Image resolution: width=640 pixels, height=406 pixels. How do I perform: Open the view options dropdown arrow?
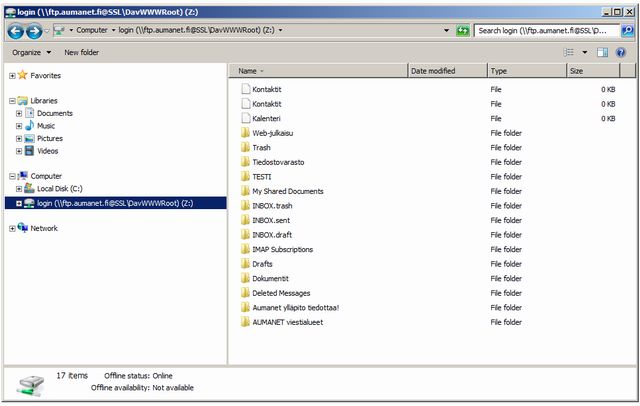tap(585, 52)
